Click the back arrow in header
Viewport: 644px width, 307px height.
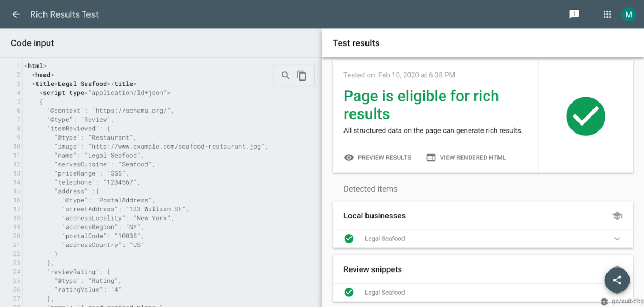click(x=16, y=14)
